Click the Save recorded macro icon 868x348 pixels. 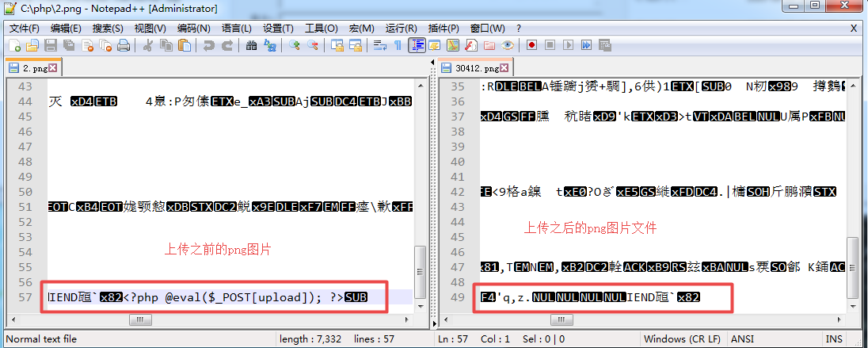(604, 45)
